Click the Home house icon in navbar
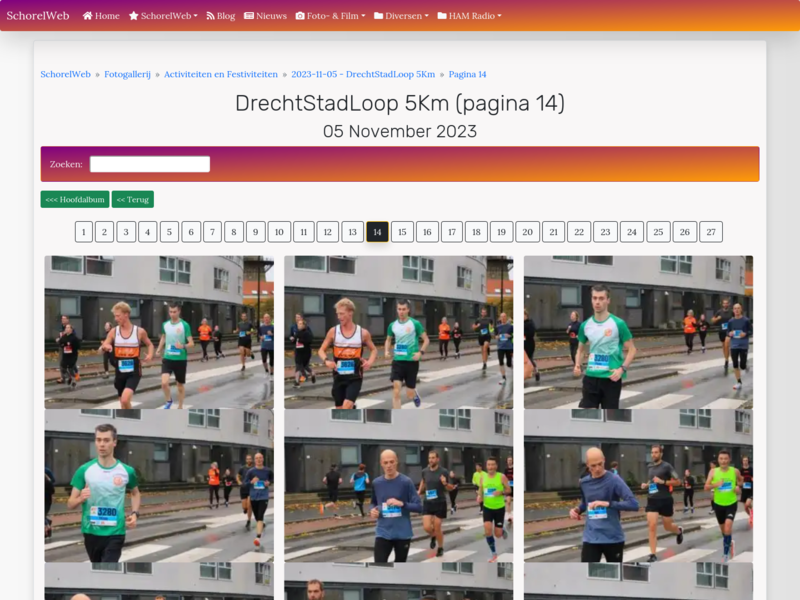The width and height of the screenshot is (800, 600). 87,16
